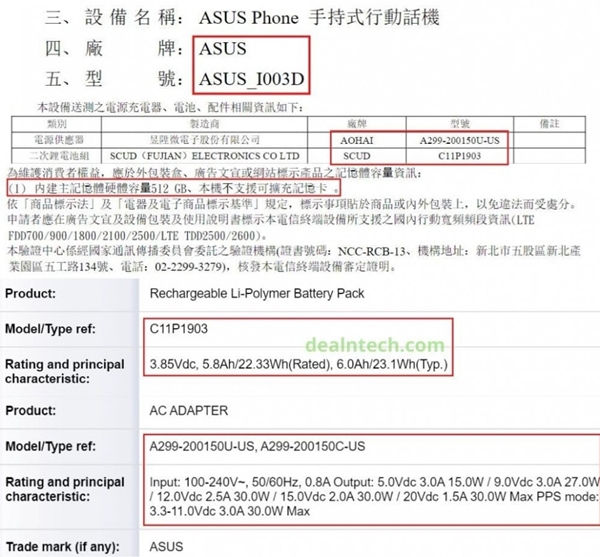The image size is (600, 557).
Task: Select the AOHAI brand cell in the table
Action: tap(357, 140)
